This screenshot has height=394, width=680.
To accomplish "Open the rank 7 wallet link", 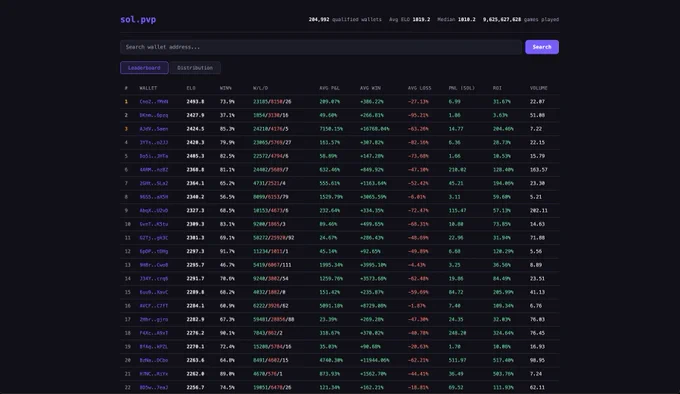I will pos(154,183).
